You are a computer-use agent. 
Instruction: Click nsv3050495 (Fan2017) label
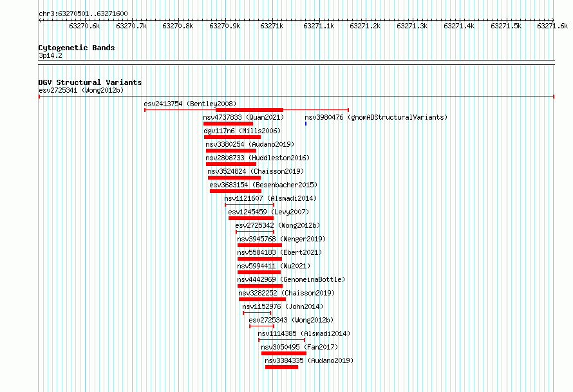point(299,347)
